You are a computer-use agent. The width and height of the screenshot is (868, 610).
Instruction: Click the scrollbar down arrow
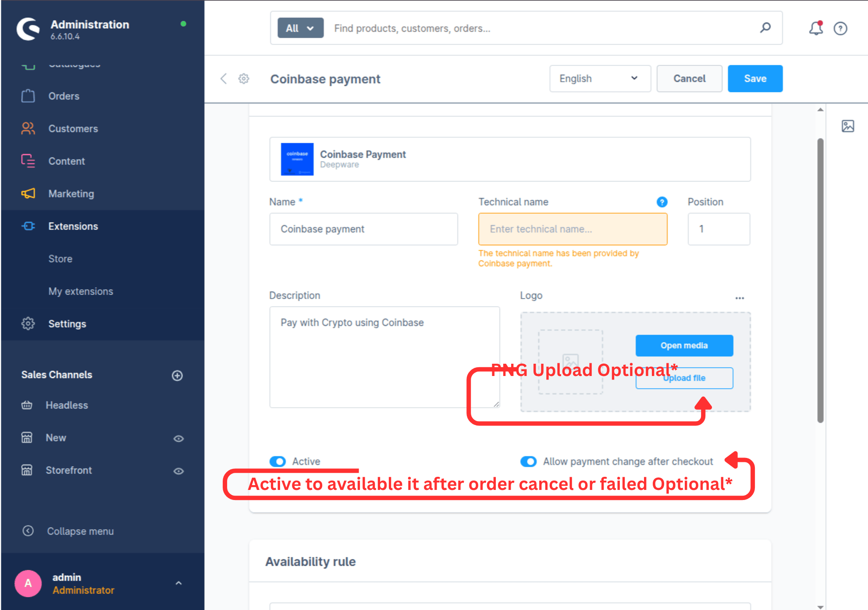click(x=820, y=606)
